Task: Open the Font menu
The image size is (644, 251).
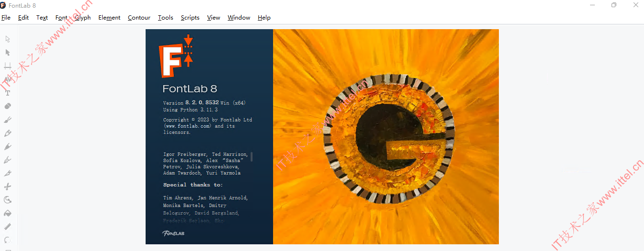Action: click(x=61, y=18)
